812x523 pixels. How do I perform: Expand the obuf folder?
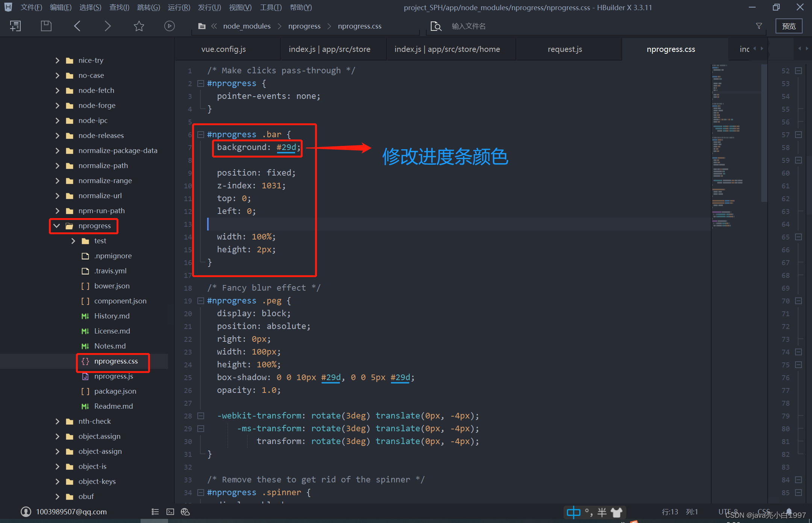(57, 496)
